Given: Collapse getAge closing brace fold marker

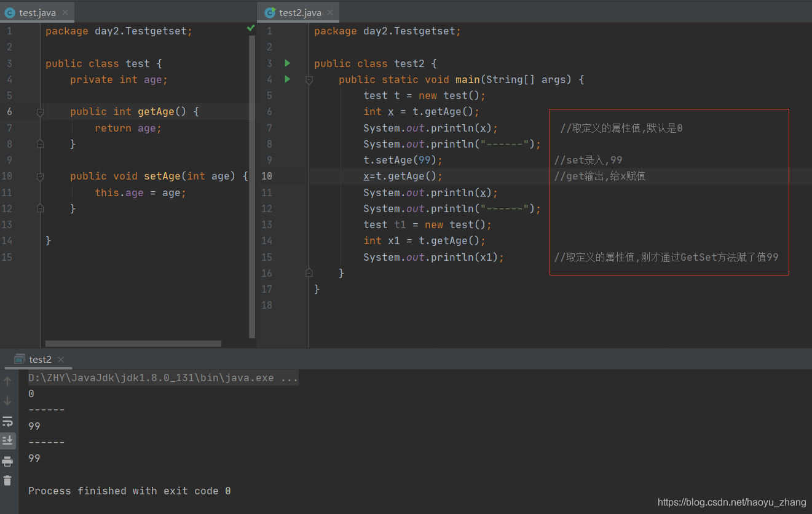Looking at the screenshot, I should click(x=40, y=144).
